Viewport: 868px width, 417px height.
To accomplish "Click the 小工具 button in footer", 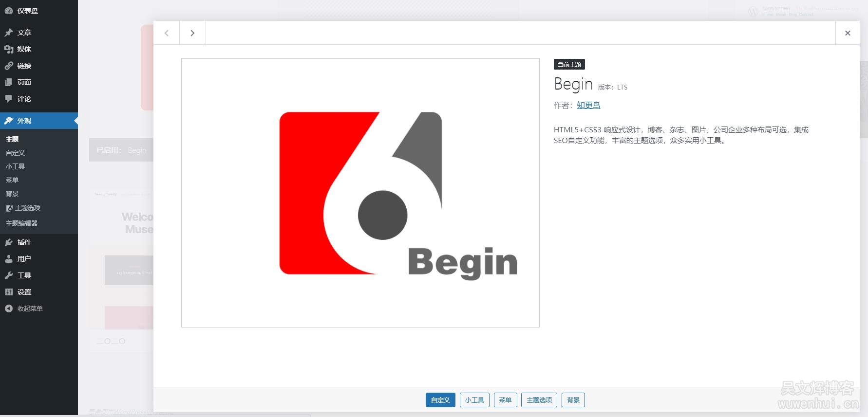I will [x=474, y=400].
